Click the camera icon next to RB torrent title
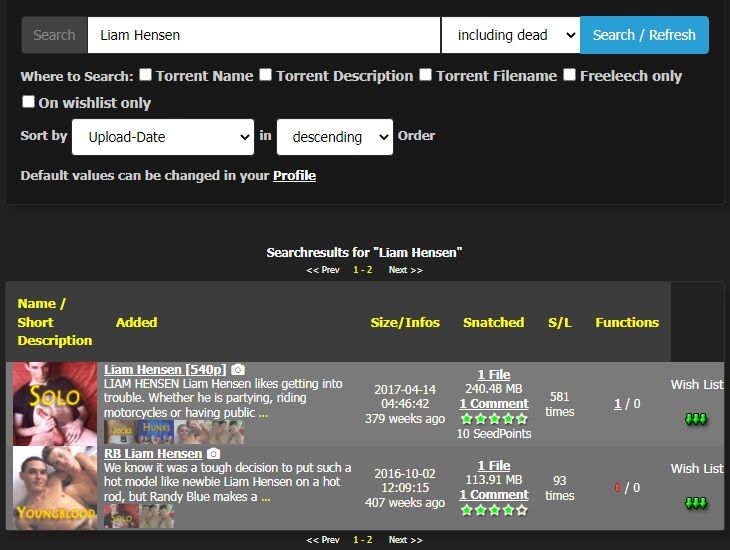The height and width of the screenshot is (550, 730). pyautogui.click(x=213, y=453)
